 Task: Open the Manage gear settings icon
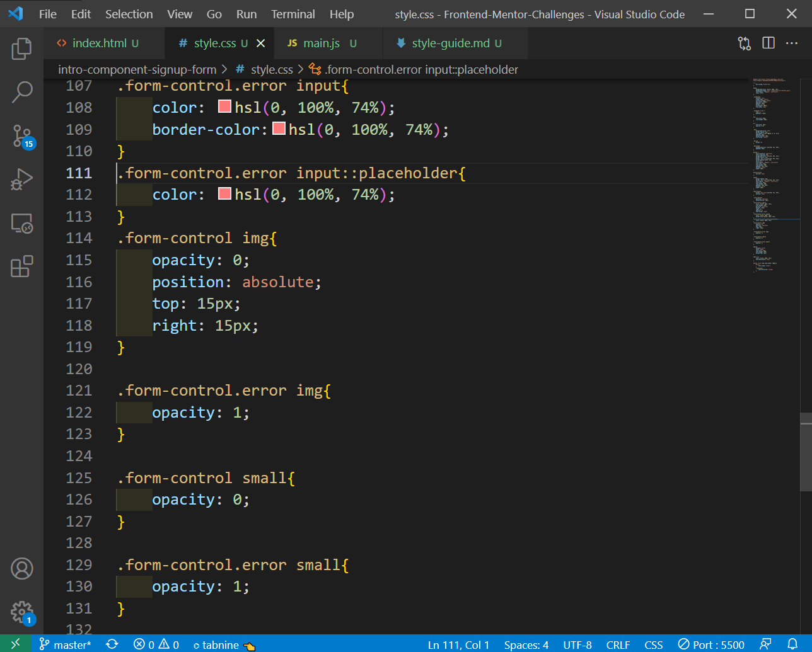pos(21,612)
